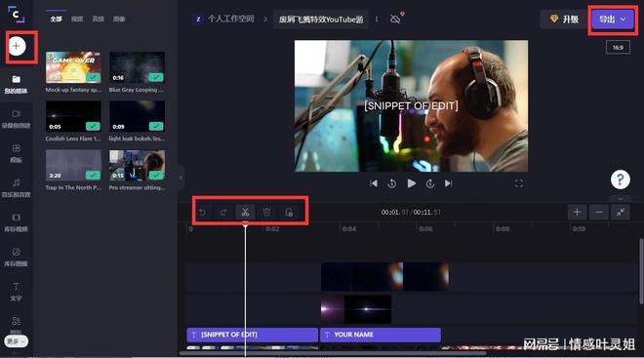The image size is (644, 358).
Task: Toggle green checkmark on Blue Gray Looping clip
Action: pos(156,77)
